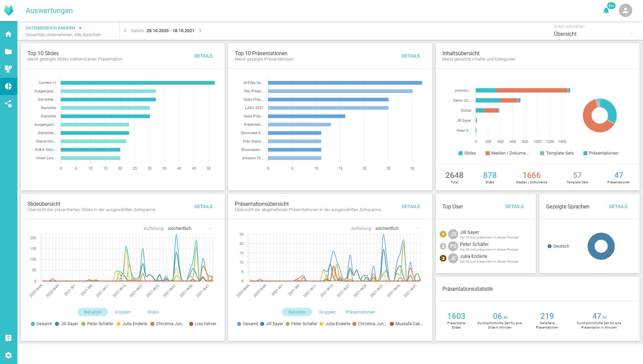643x364 pixels.
Task: Select the pie chart analytics icon
Action: (8, 86)
